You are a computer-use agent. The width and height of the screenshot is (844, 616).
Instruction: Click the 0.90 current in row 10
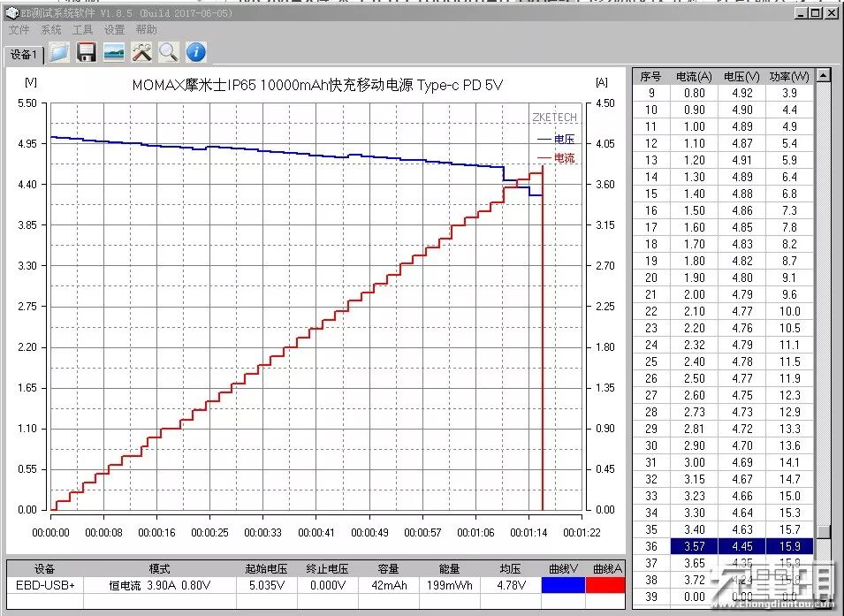pyautogui.click(x=694, y=110)
